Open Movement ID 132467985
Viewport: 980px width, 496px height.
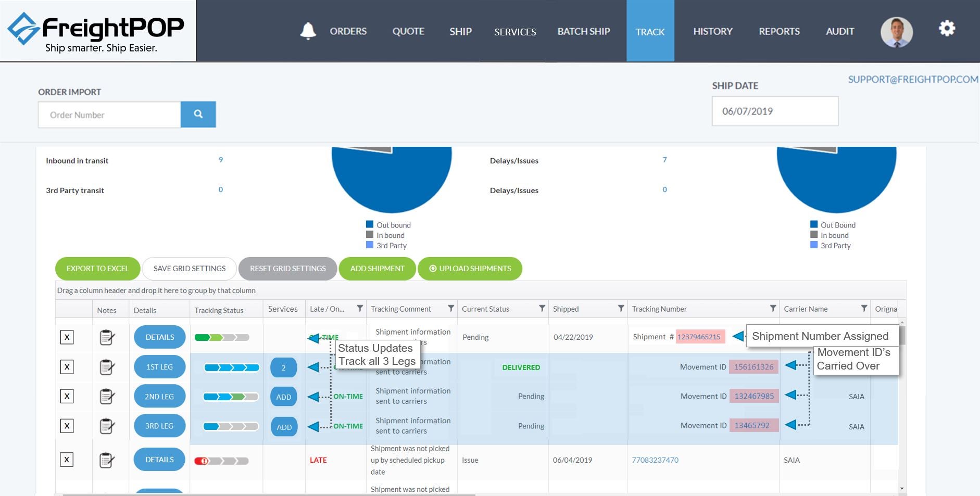pyautogui.click(x=754, y=396)
